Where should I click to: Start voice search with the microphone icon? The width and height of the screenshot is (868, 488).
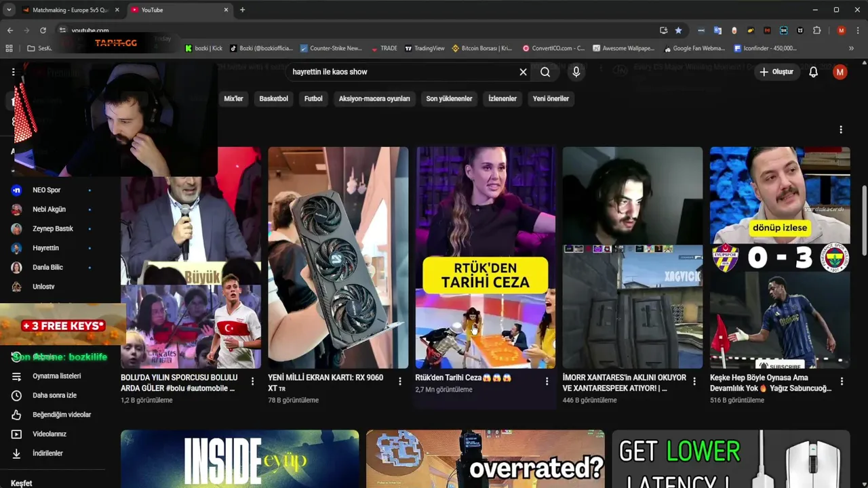coord(576,72)
